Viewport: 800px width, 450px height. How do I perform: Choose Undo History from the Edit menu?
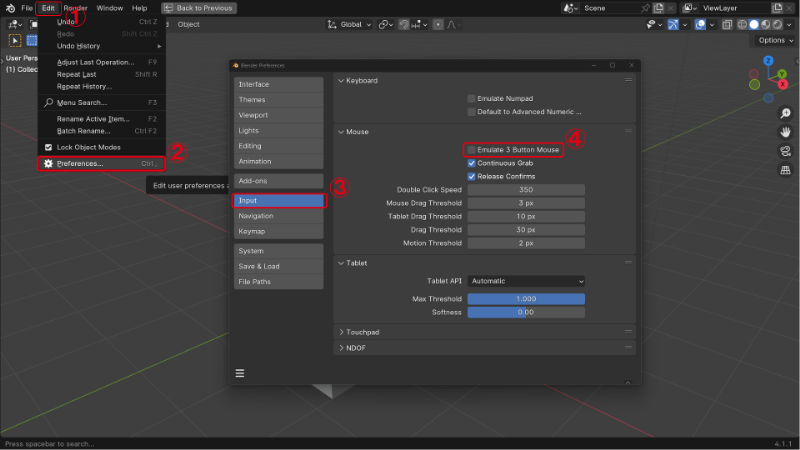pyautogui.click(x=79, y=46)
